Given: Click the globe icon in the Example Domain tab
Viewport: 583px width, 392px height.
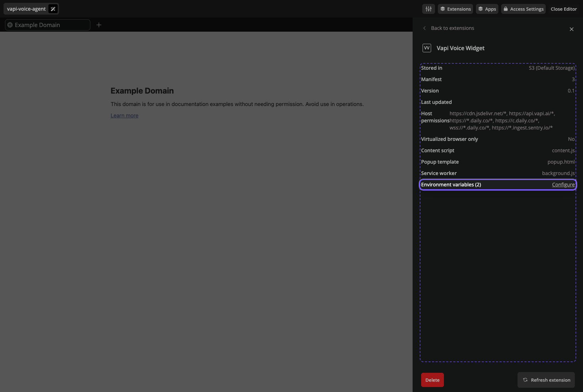Looking at the screenshot, I should 11,25.
